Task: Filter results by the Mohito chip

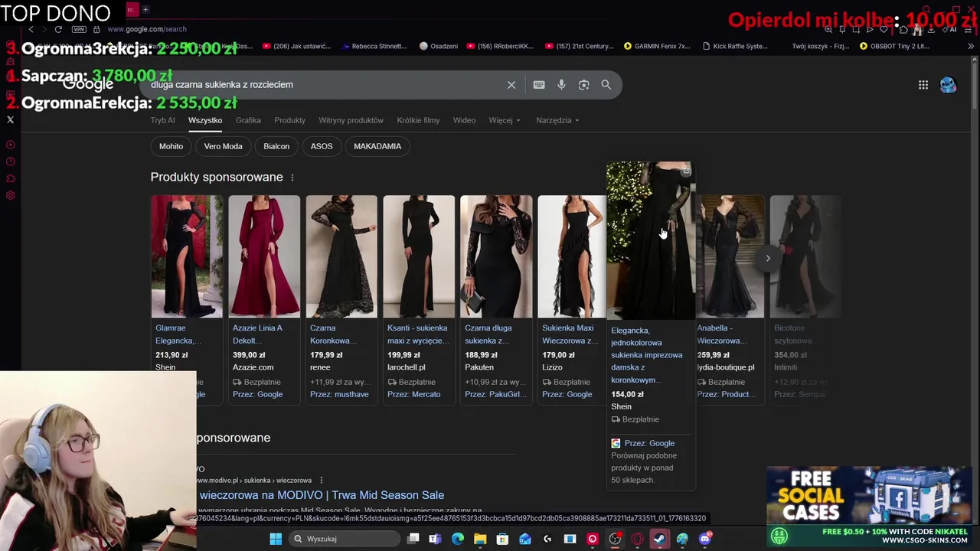Action: tap(171, 146)
